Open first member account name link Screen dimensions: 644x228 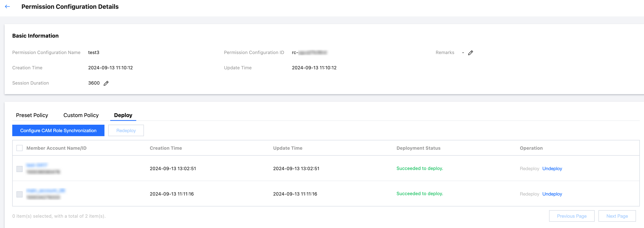point(37,165)
